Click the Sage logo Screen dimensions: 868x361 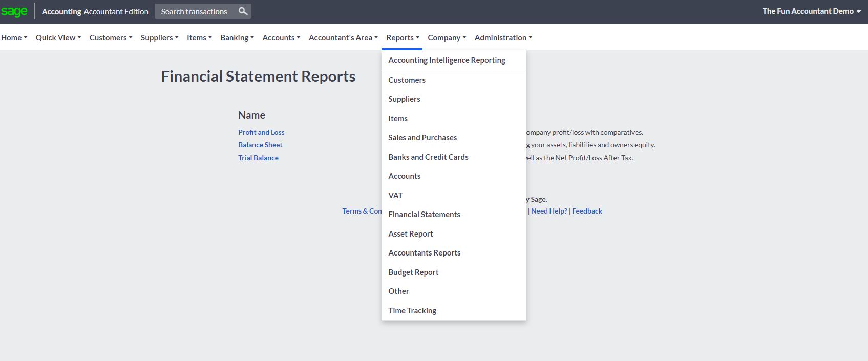pos(14,11)
